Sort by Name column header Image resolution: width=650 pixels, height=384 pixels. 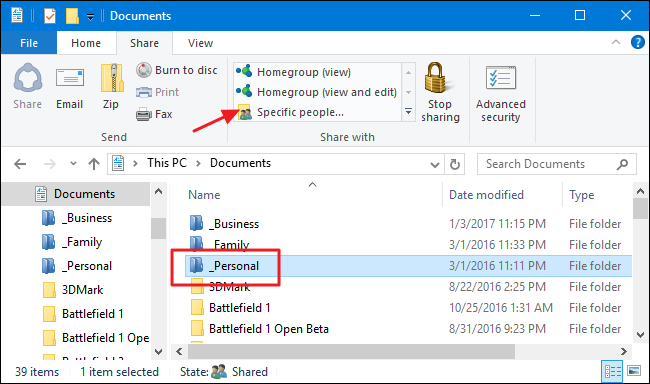click(204, 195)
